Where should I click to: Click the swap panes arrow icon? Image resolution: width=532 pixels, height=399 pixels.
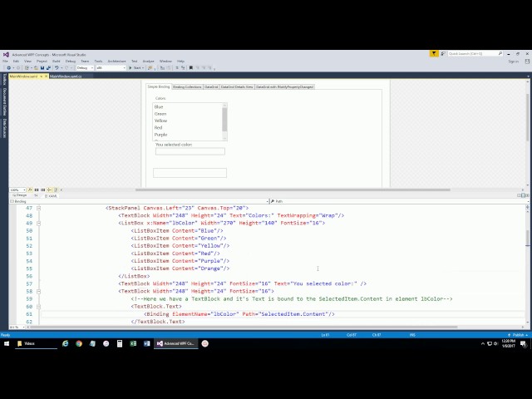tap(37, 195)
